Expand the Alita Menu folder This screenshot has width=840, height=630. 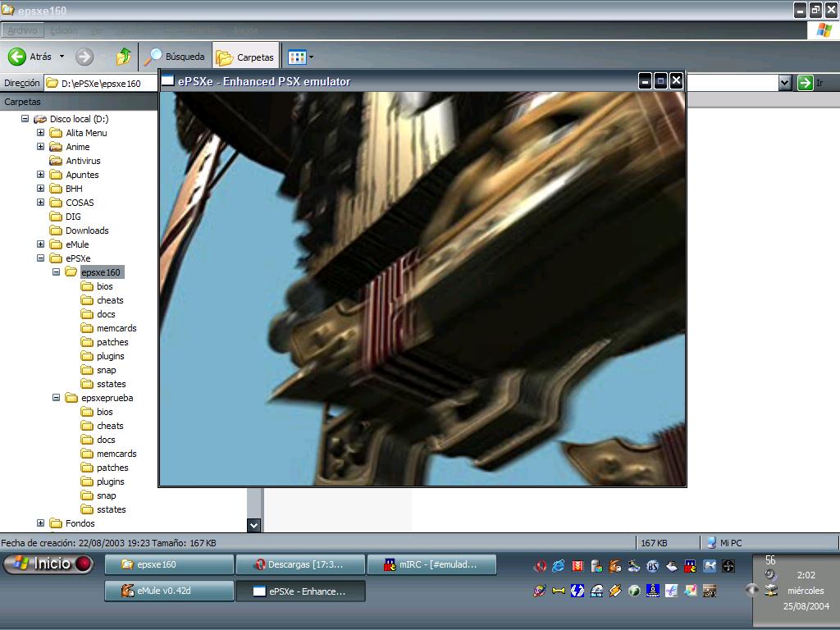pyautogui.click(x=40, y=132)
